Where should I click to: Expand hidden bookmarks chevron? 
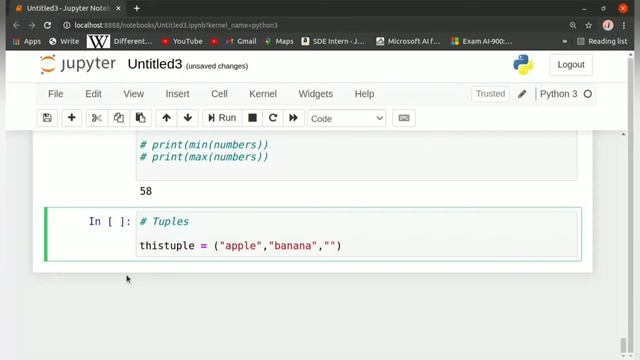point(564,41)
